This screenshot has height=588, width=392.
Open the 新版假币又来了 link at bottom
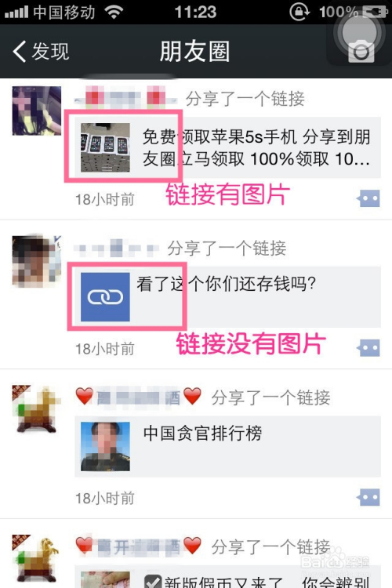coord(227,577)
